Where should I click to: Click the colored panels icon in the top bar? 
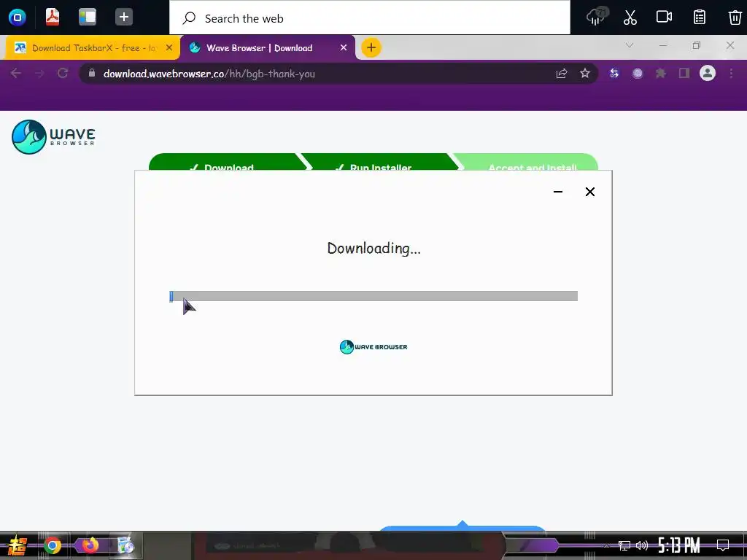pyautogui.click(x=88, y=17)
